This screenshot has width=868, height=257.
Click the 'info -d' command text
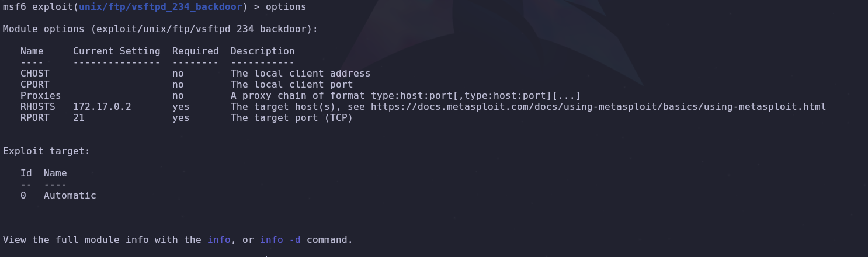tap(280, 240)
